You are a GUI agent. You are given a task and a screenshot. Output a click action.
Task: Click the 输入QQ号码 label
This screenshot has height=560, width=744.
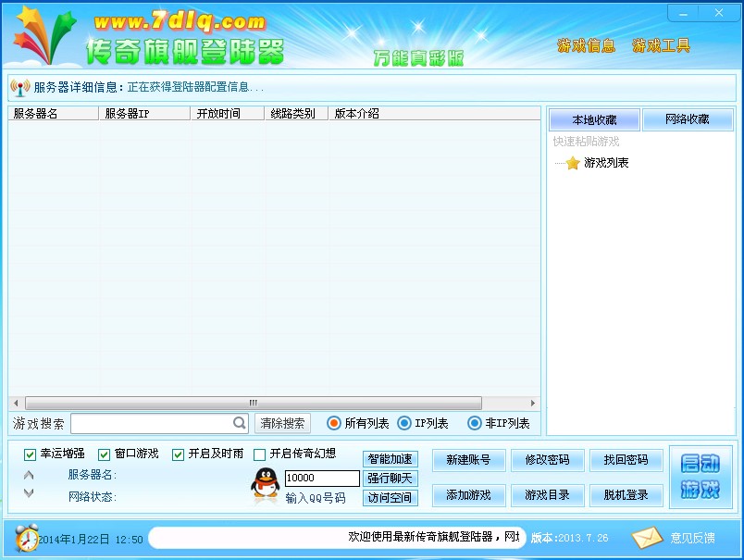tap(316, 498)
